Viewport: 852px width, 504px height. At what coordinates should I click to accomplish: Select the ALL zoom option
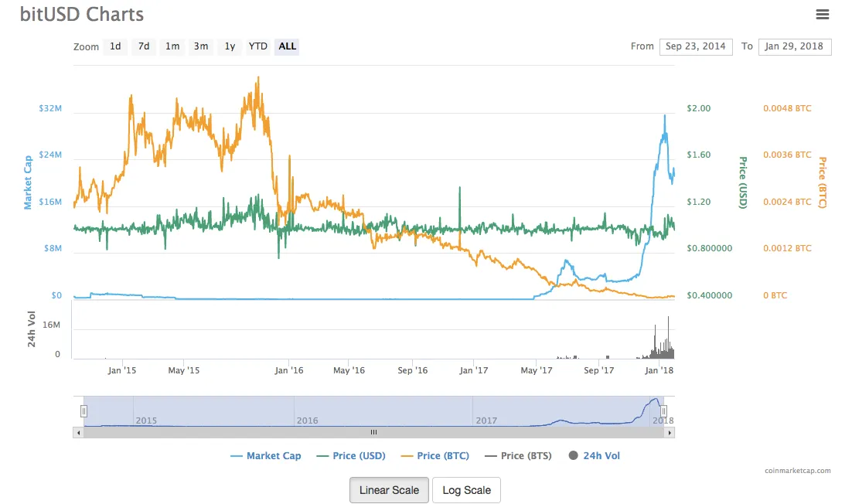[288, 46]
